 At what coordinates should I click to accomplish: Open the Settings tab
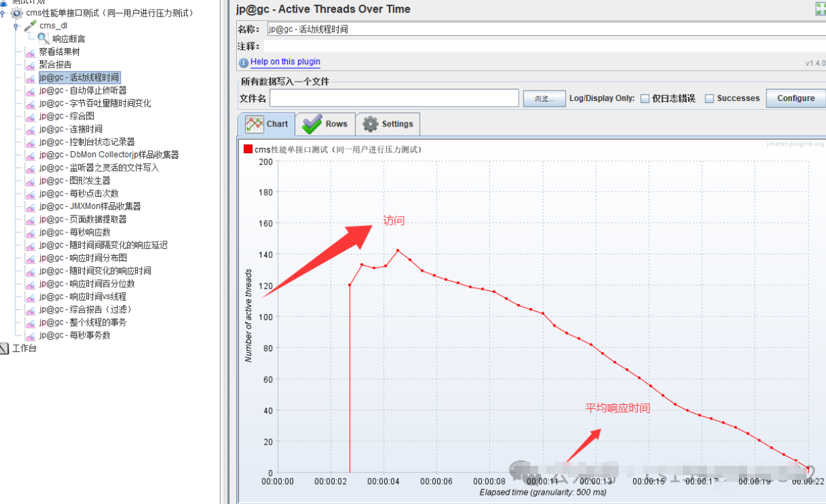click(388, 124)
